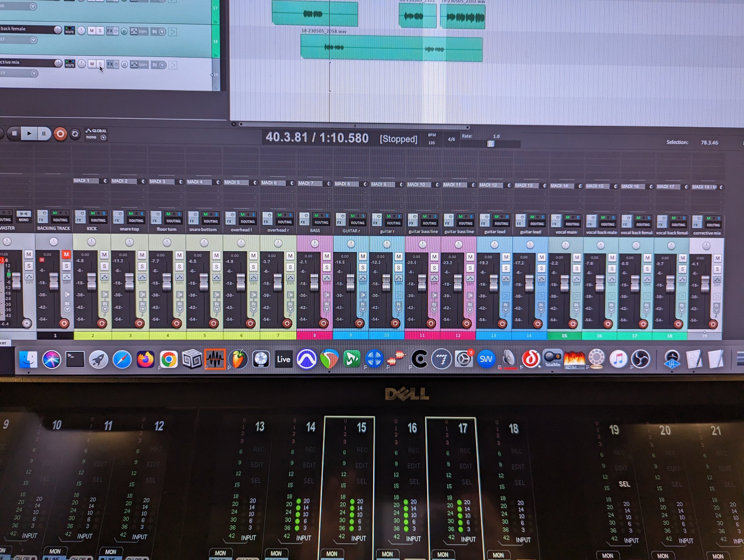Viewport: 744px width, 560px height.
Task: Arm the vocal main strip for recording
Action: coord(573,324)
